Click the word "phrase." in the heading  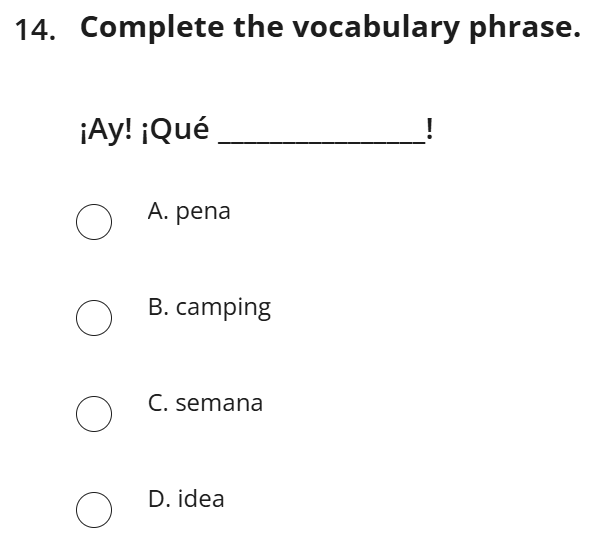(x=525, y=28)
